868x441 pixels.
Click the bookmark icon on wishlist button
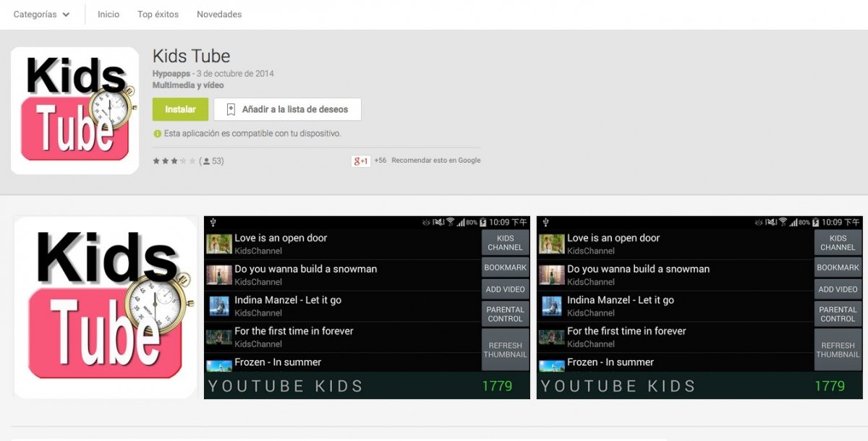point(231,110)
